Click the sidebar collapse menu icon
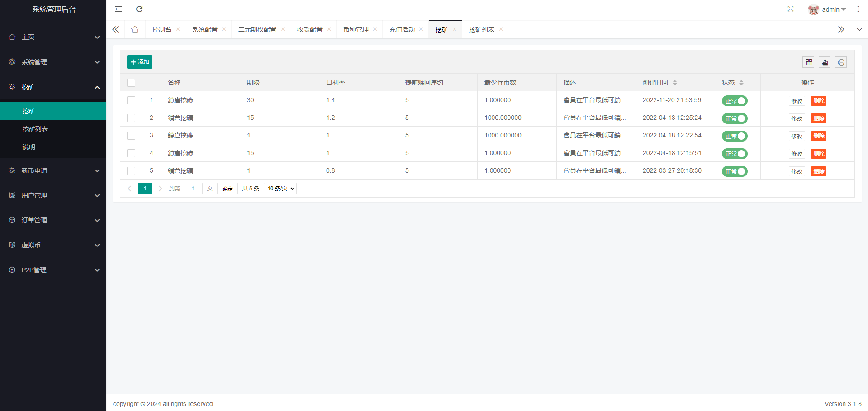The height and width of the screenshot is (411, 868). coord(119,9)
